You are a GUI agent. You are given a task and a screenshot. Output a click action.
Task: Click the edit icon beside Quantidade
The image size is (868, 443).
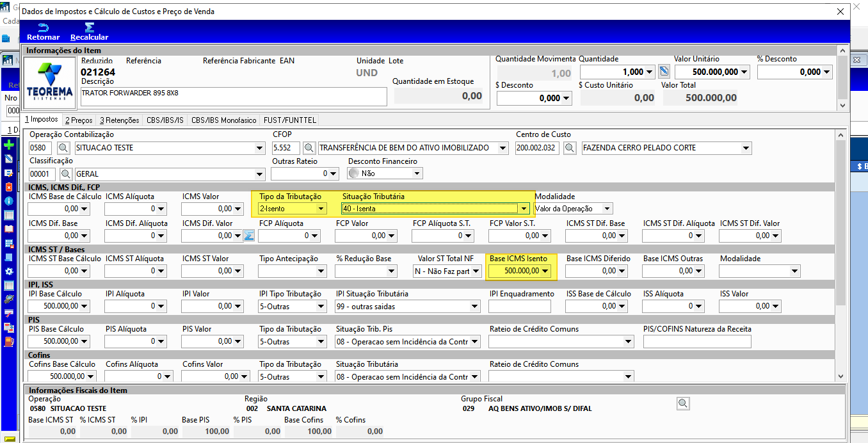pos(664,72)
